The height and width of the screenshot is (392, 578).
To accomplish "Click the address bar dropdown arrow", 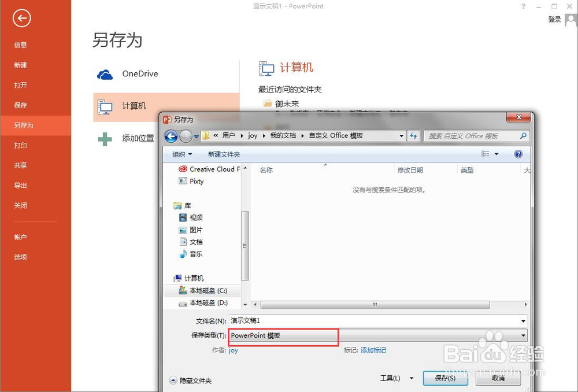I will (x=402, y=136).
